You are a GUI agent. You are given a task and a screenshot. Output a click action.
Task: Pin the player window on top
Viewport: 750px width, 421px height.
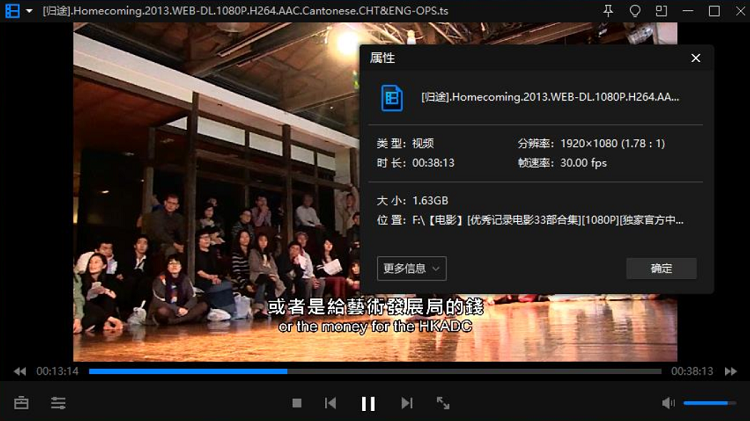click(x=608, y=11)
